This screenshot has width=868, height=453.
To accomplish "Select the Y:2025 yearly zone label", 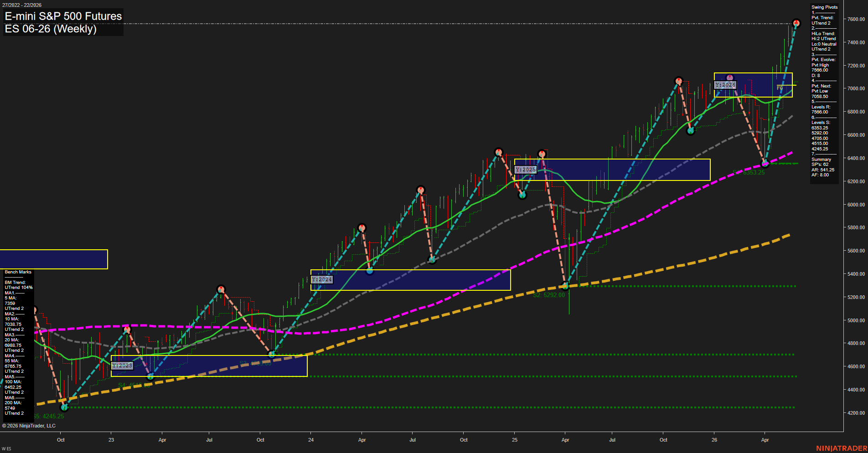I will (526, 170).
